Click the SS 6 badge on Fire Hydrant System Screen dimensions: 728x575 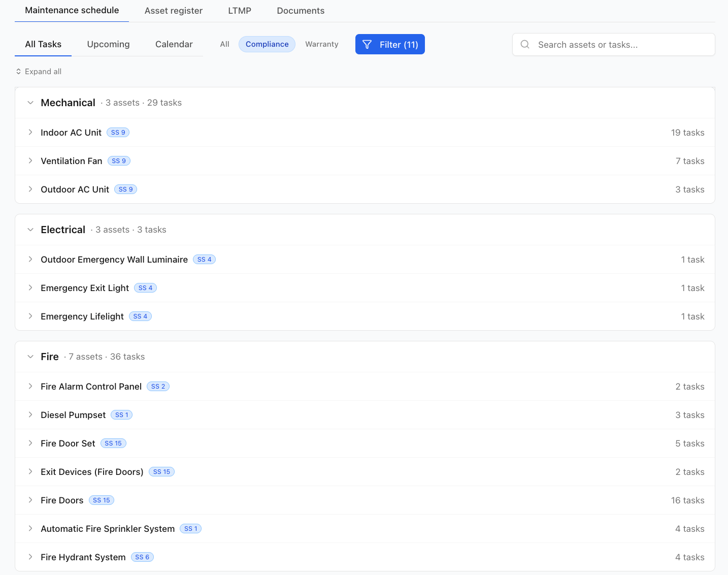pyautogui.click(x=142, y=557)
